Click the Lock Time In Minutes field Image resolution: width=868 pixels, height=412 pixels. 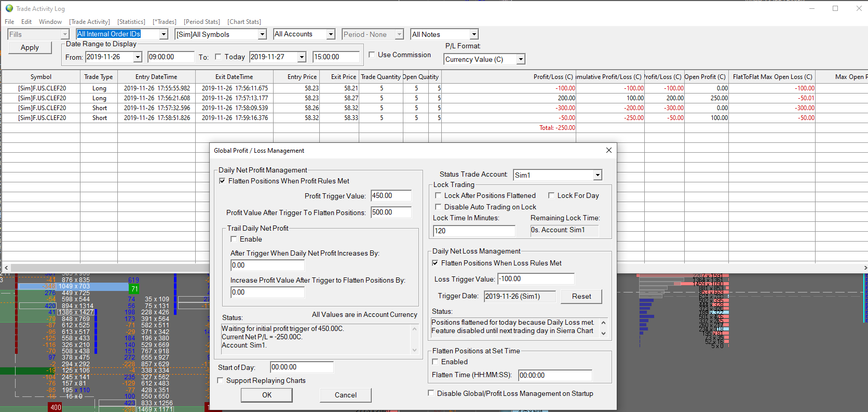[474, 231]
